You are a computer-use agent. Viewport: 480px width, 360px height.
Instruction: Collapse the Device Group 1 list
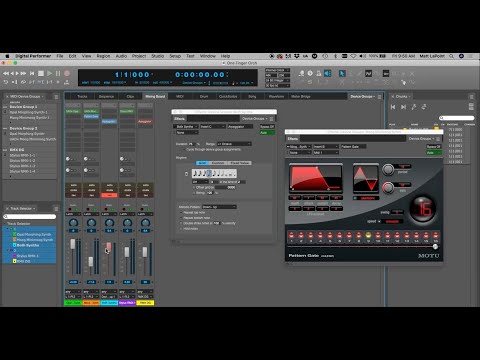point(5,107)
